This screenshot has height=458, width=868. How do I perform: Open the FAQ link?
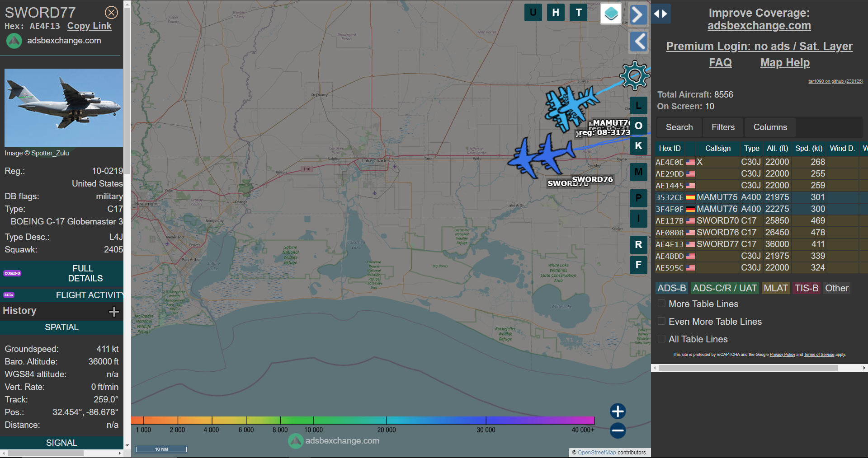pyautogui.click(x=720, y=63)
